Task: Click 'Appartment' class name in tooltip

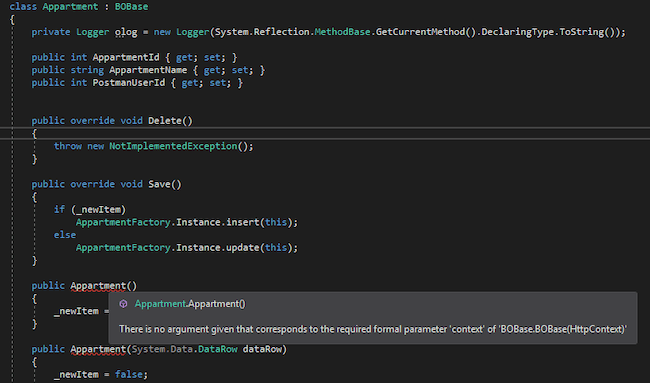Action: tap(160, 304)
